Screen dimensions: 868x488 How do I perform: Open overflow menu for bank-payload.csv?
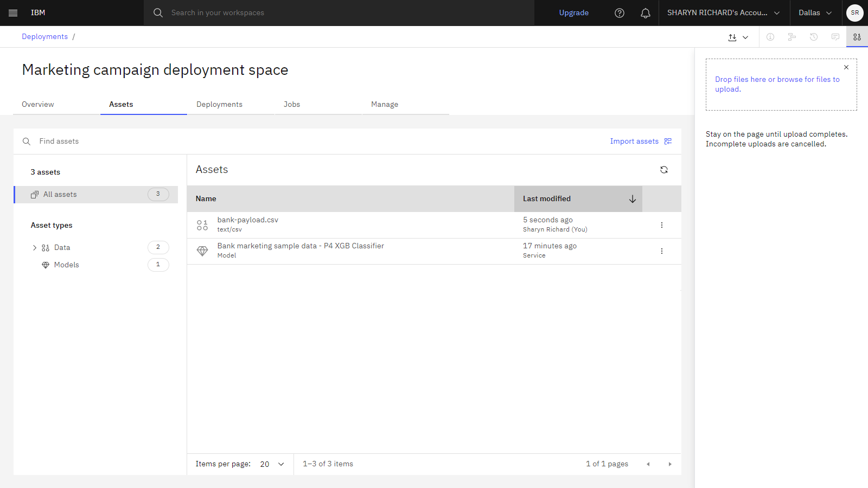662,225
